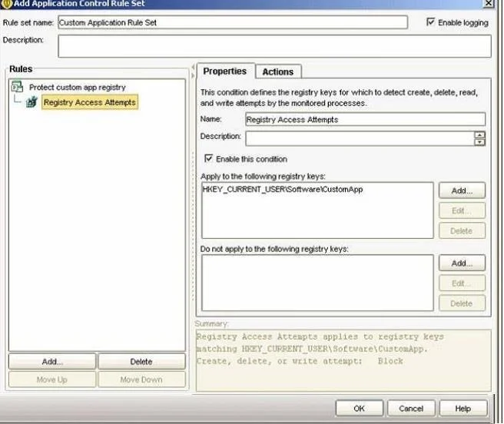Delete the selected rule item
Viewport: 504px width, 424px height.
click(141, 362)
